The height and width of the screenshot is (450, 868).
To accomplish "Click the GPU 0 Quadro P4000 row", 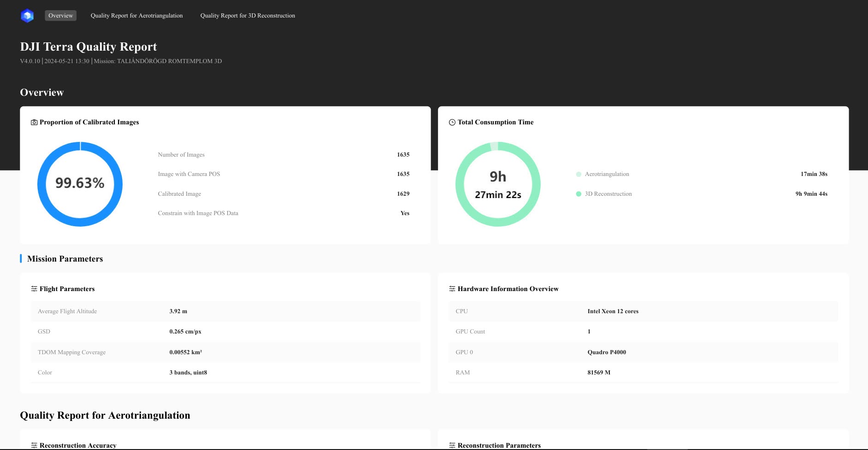I will (x=643, y=352).
